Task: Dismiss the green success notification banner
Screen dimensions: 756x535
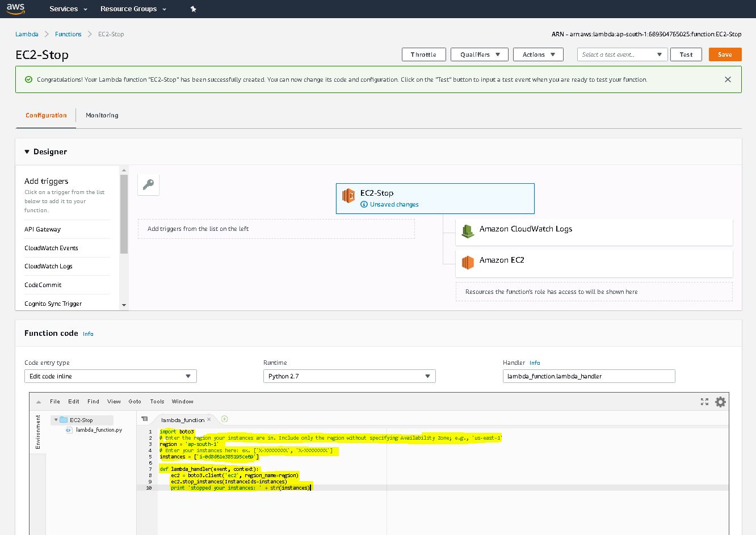Action: tap(728, 79)
